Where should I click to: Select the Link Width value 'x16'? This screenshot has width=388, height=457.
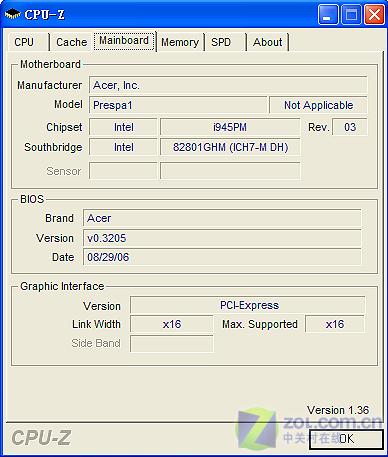[x=172, y=324]
